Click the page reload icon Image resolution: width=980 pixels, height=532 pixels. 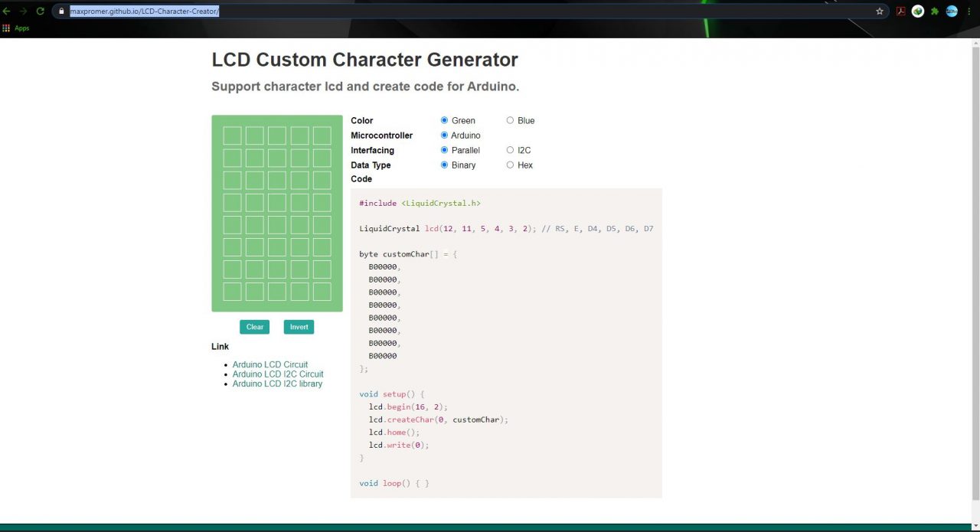(x=40, y=11)
